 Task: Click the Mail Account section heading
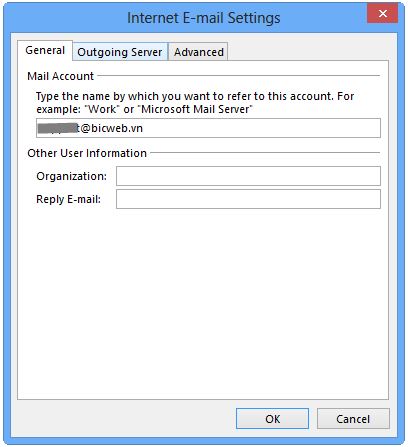(x=61, y=76)
